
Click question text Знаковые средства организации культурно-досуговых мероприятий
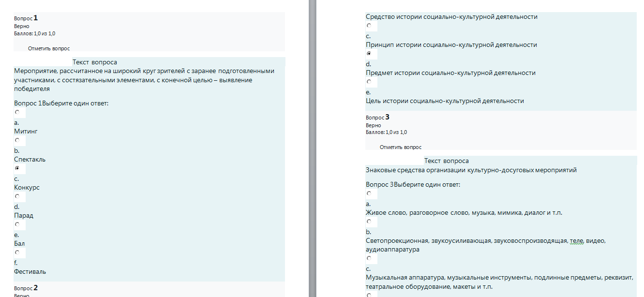[471, 170]
